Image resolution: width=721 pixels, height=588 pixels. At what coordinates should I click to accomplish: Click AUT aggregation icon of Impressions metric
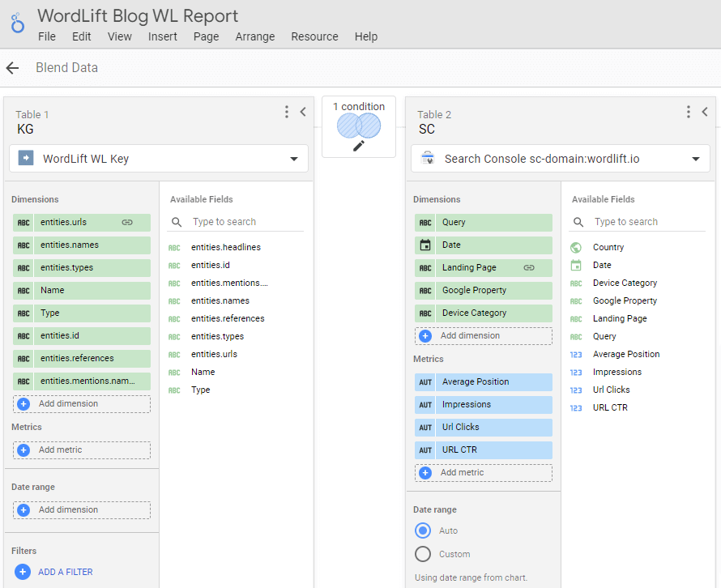pyautogui.click(x=425, y=405)
